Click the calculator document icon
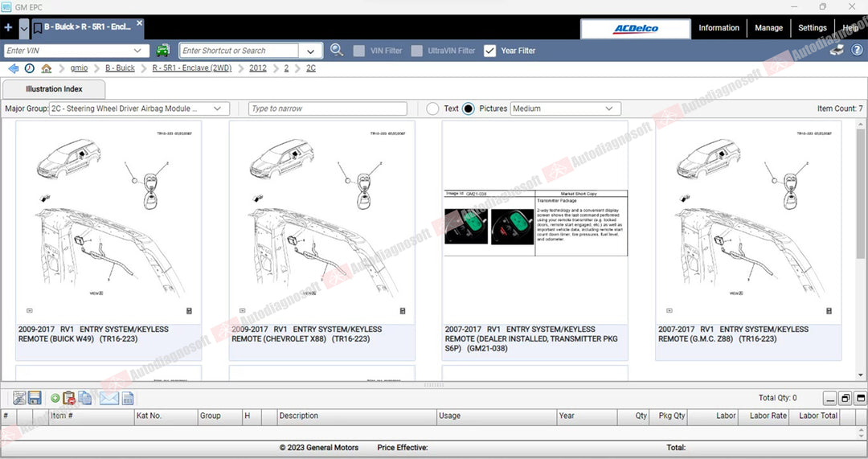The height and width of the screenshot is (459, 868). click(x=128, y=398)
